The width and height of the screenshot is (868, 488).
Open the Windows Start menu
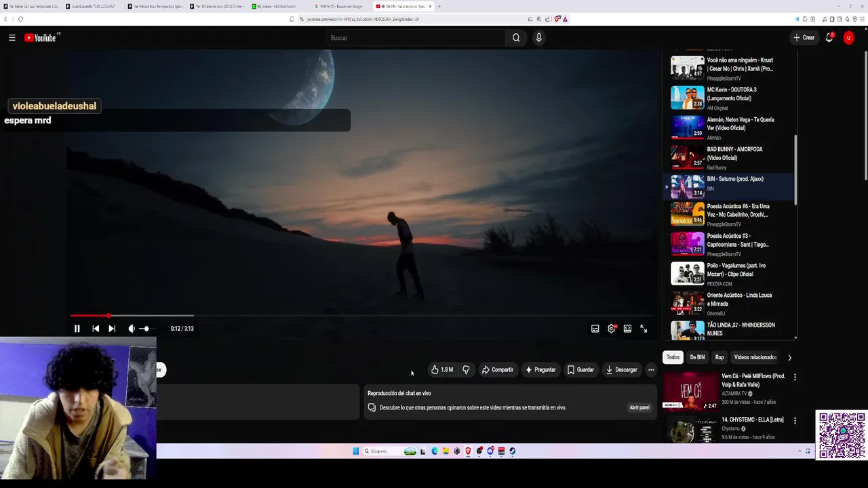(x=355, y=451)
